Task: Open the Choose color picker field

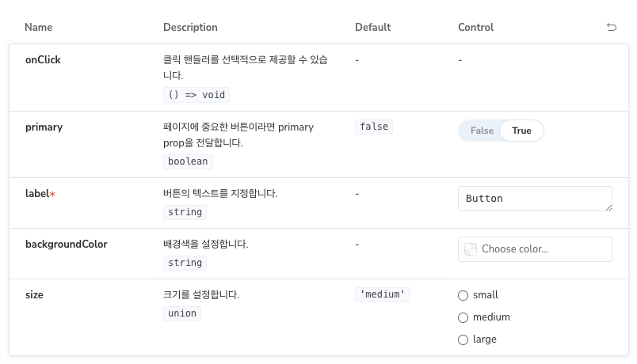Action: coord(535,249)
